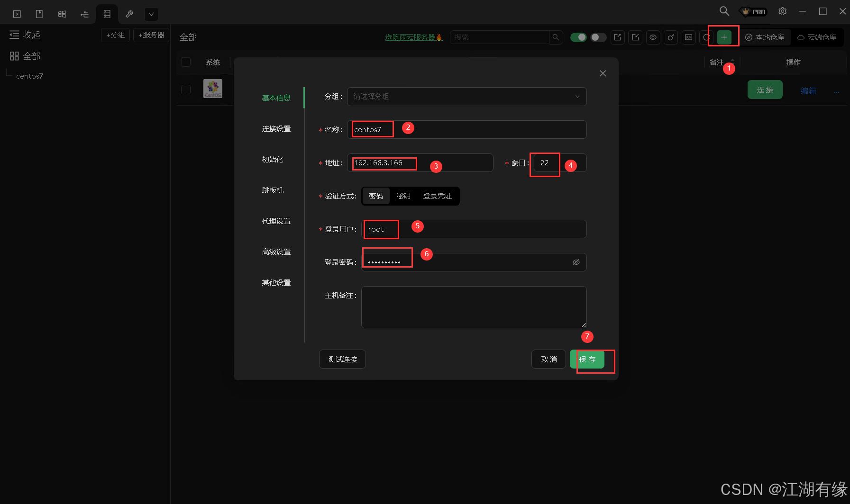Click the 编辑 link in the server row
The width and height of the screenshot is (850, 504).
click(x=808, y=90)
